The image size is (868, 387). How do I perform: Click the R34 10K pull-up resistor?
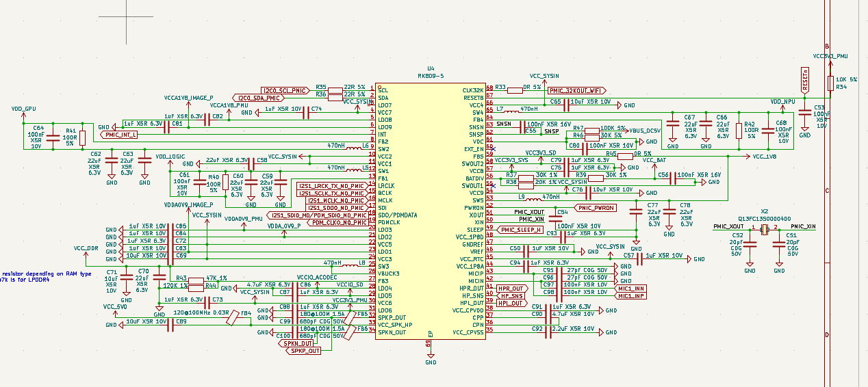[830, 83]
